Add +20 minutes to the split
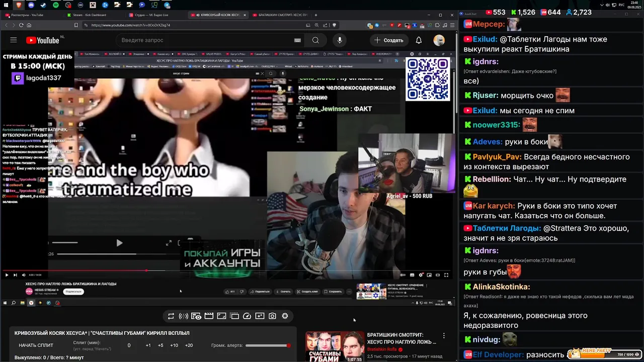 [x=189, y=345]
